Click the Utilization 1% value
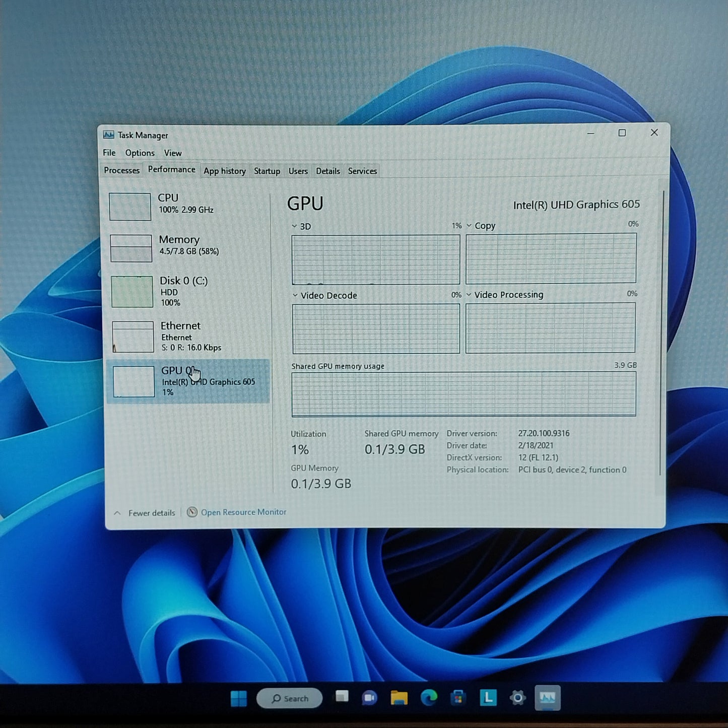 pyautogui.click(x=300, y=449)
